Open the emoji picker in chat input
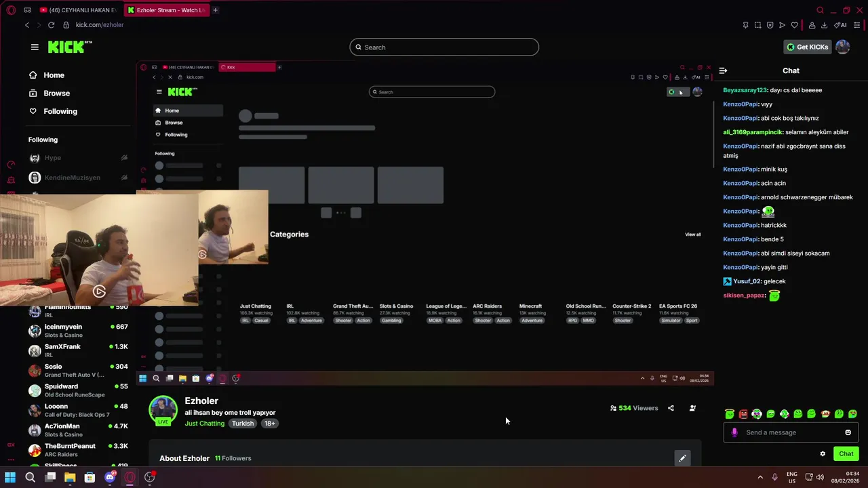Viewport: 868px width, 488px height. [x=848, y=432]
